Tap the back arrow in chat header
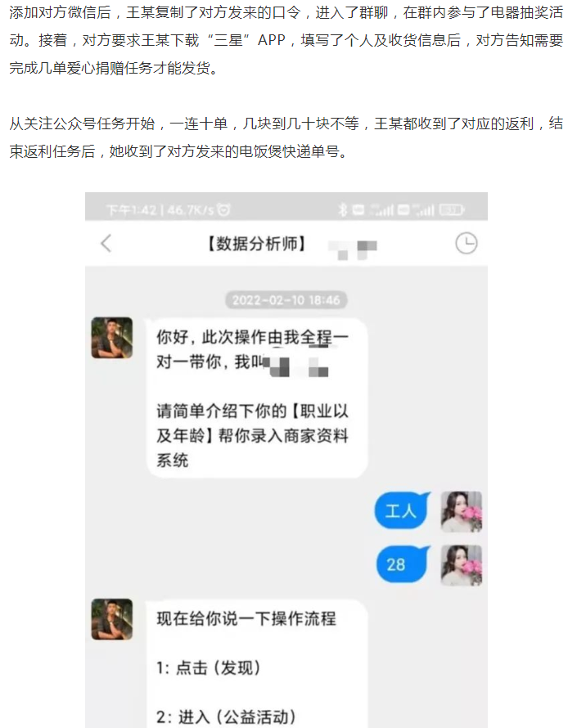The height and width of the screenshot is (728, 568). point(106,243)
